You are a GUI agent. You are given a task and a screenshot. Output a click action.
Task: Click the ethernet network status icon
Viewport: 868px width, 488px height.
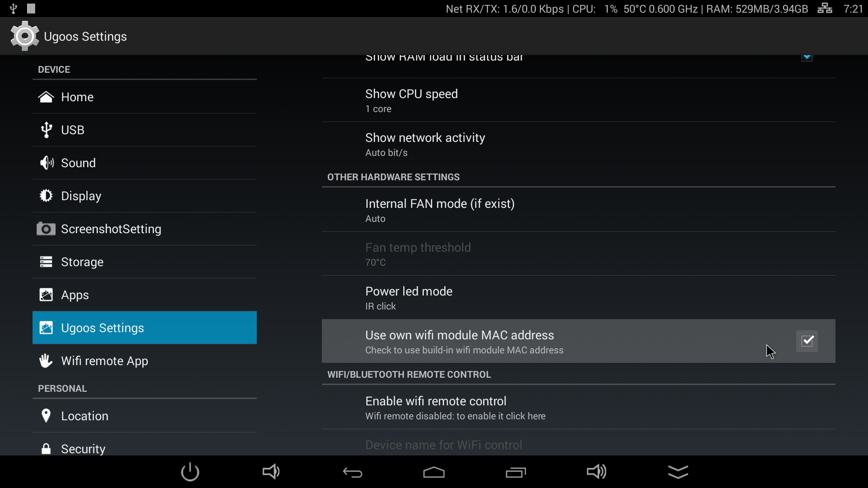(x=825, y=8)
